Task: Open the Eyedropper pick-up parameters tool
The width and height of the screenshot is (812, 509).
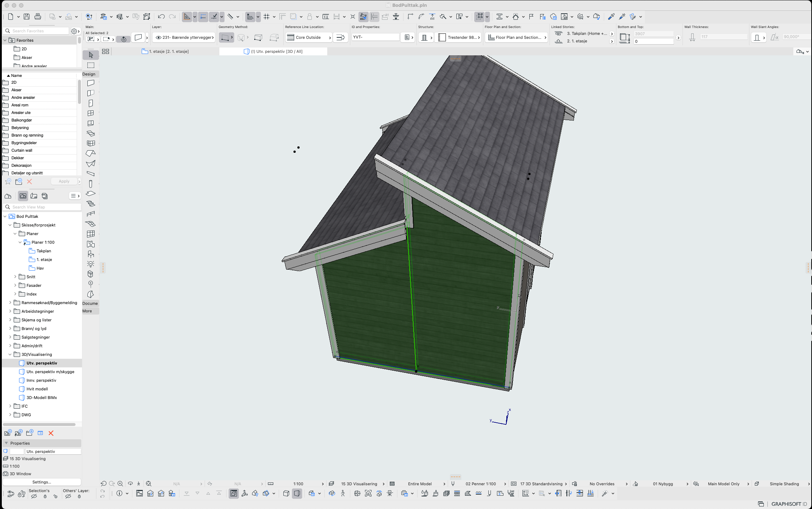Action: pyautogui.click(x=611, y=17)
